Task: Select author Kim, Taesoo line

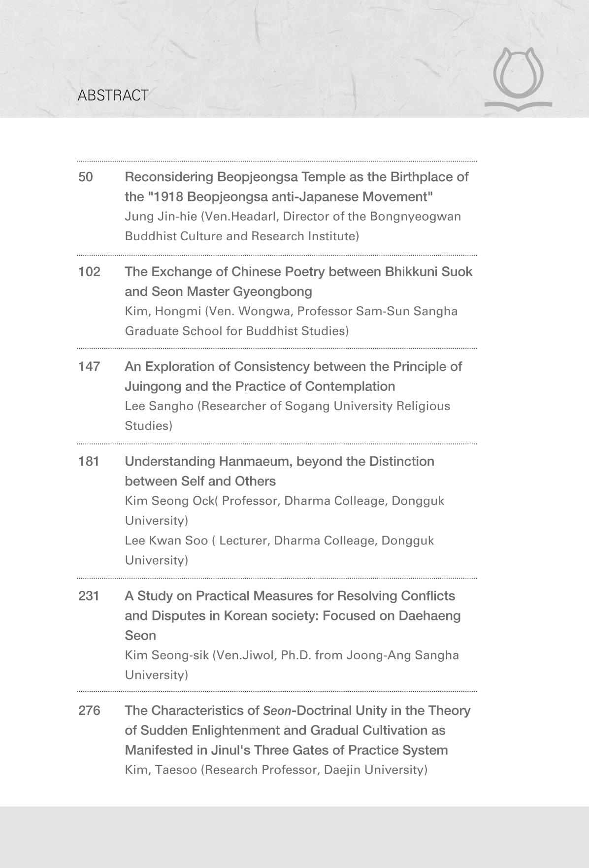Action: tap(276, 770)
